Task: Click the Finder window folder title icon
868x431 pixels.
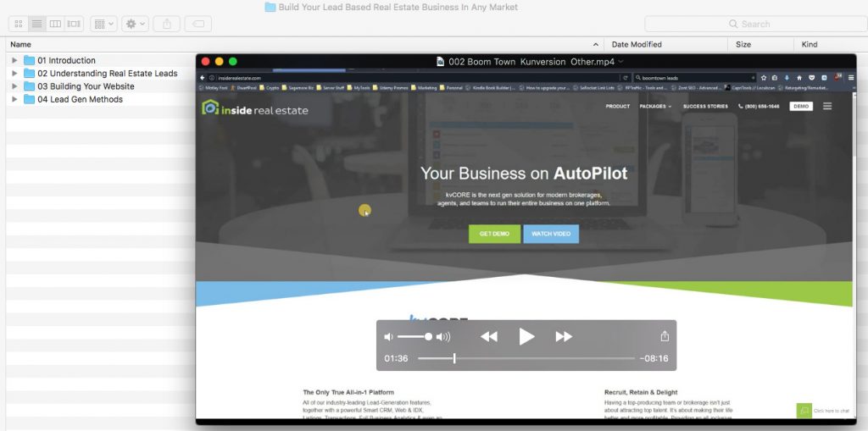Action: pos(270,7)
